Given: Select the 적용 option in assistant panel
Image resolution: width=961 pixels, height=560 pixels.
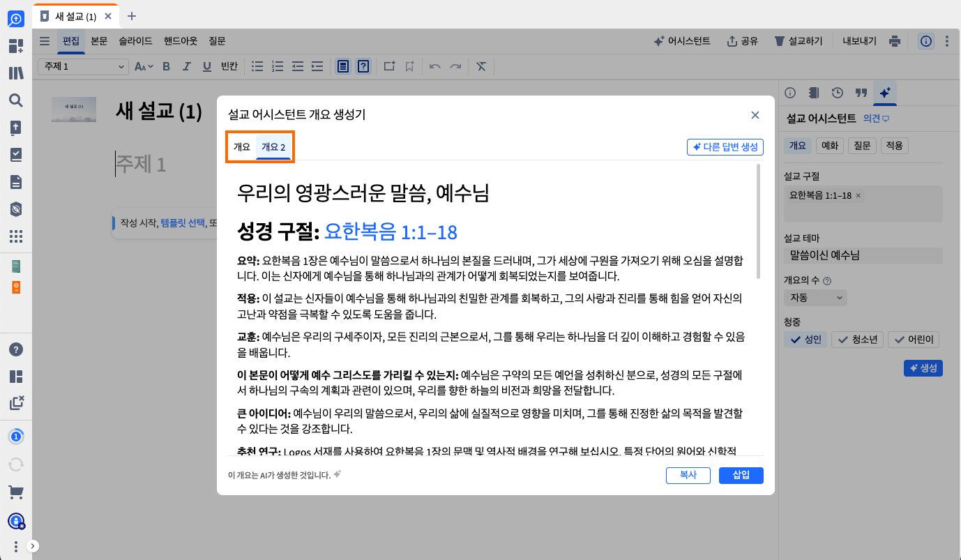Looking at the screenshot, I should pyautogui.click(x=894, y=146).
